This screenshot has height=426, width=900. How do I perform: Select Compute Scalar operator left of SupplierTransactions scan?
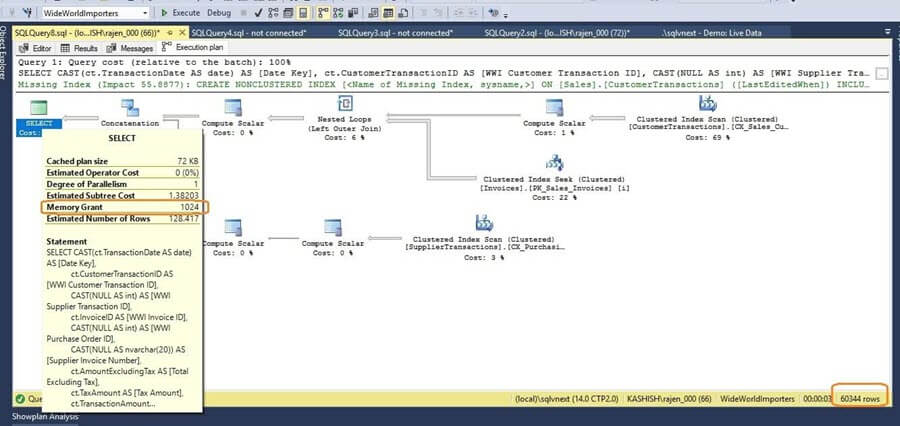click(x=333, y=229)
